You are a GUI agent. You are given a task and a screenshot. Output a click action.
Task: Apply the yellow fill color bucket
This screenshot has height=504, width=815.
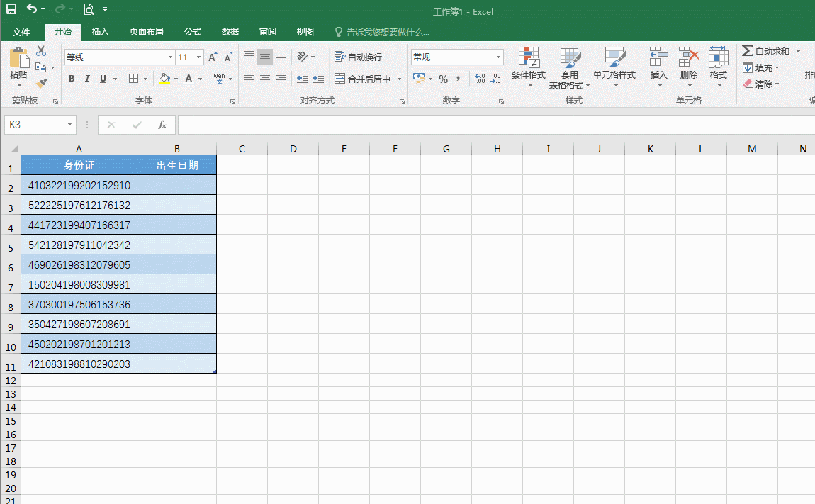[164, 79]
